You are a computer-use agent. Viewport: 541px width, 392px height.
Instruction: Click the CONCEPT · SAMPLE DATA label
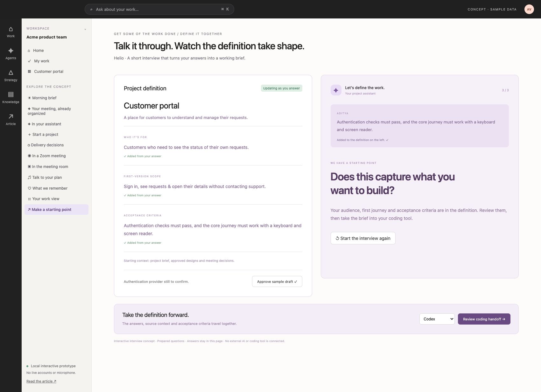[492, 10]
